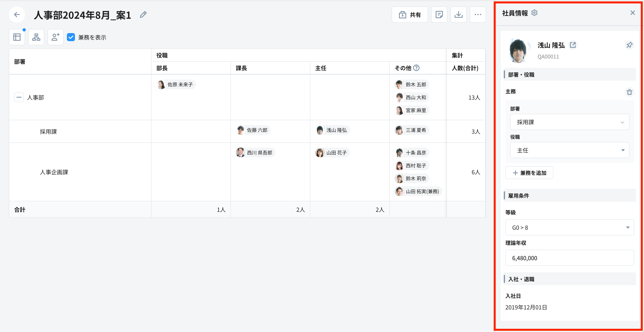This screenshot has width=644, height=332.
Task: Click the add employee icon
Action: [x=55, y=37]
